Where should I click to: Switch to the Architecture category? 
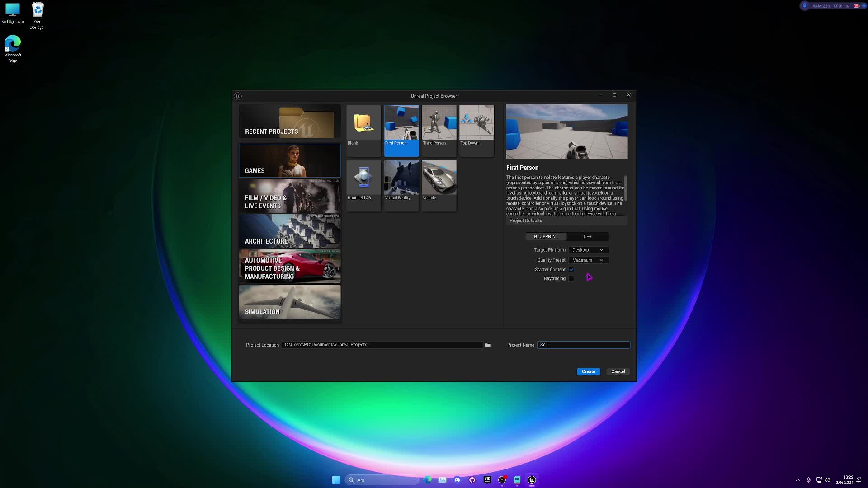pyautogui.click(x=290, y=231)
